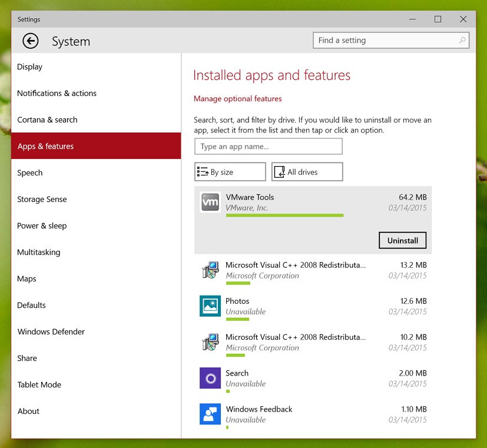Select the 10.2 MB Visual C++ Redistributable name

[x=296, y=337]
